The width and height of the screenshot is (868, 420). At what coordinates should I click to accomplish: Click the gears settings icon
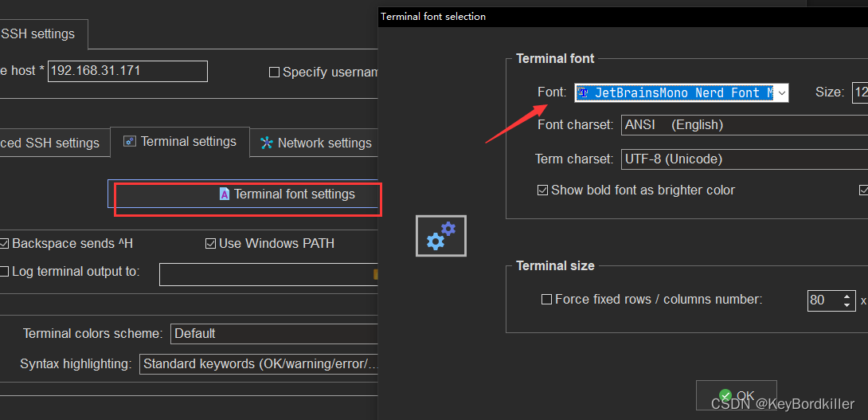[x=441, y=236]
